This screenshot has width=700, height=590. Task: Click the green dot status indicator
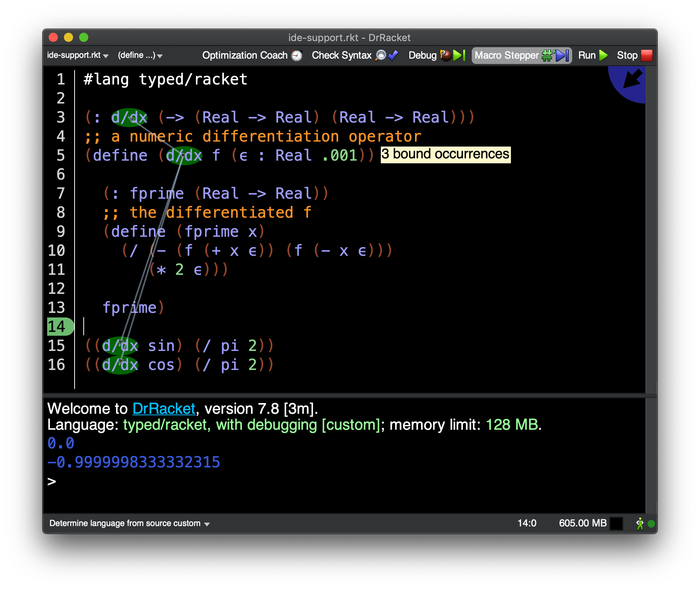[651, 524]
